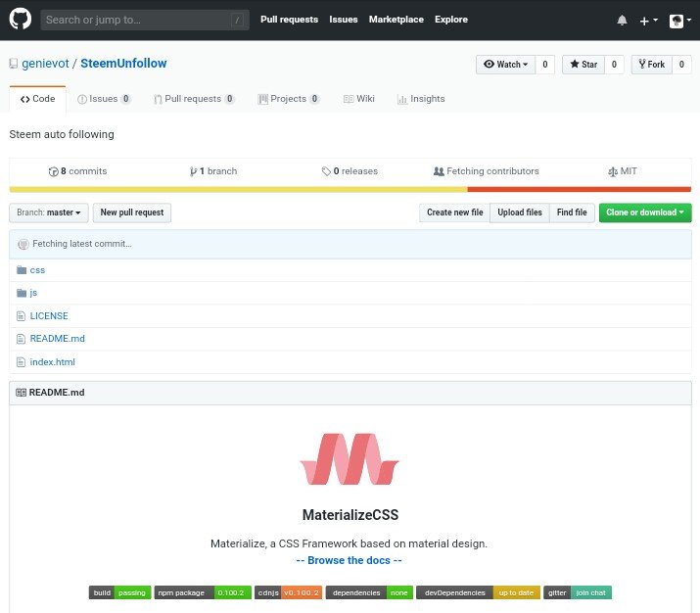Switch to the Insights tab

pyautogui.click(x=421, y=99)
